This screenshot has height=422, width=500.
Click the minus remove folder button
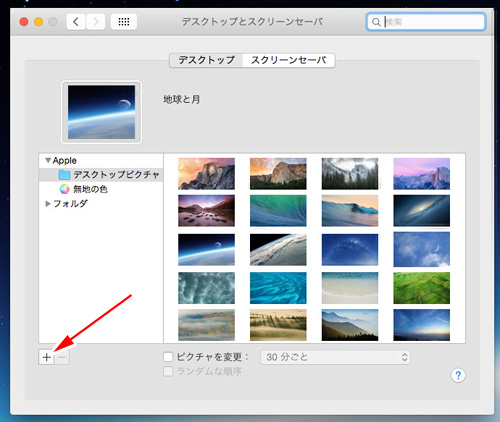coord(62,357)
